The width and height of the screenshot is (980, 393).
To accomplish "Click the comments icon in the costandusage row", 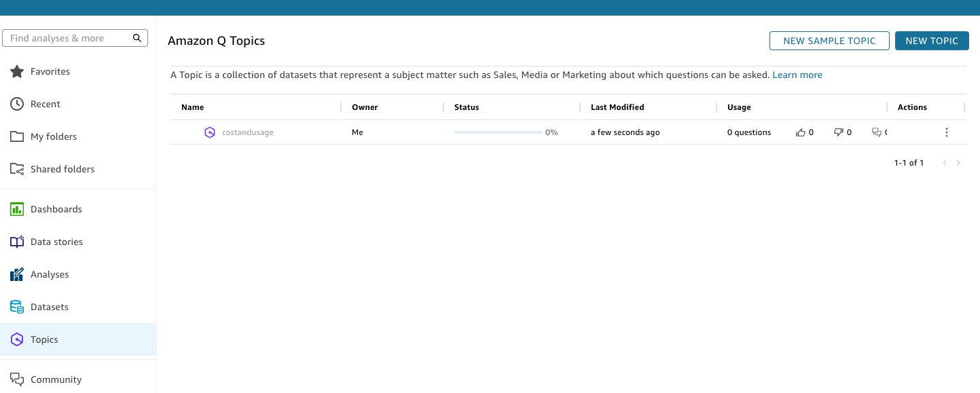I will tap(877, 132).
